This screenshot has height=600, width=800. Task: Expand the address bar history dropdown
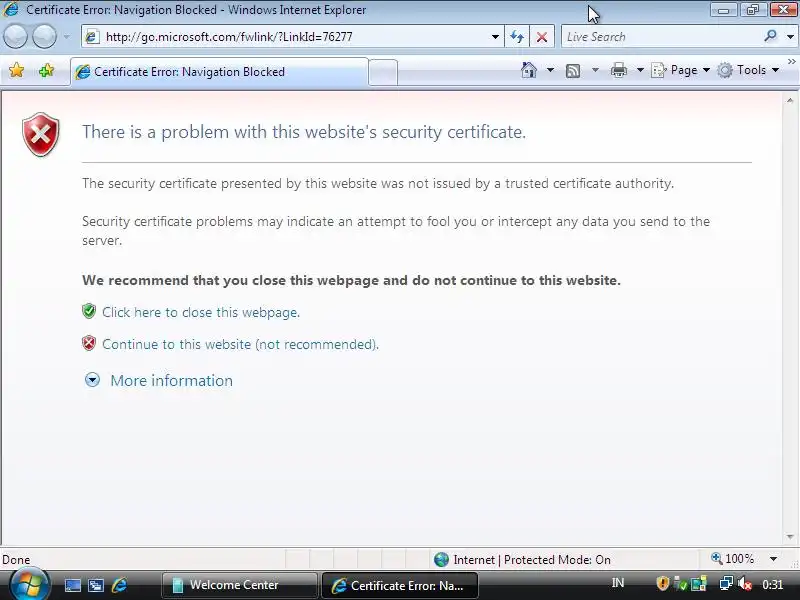495,37
